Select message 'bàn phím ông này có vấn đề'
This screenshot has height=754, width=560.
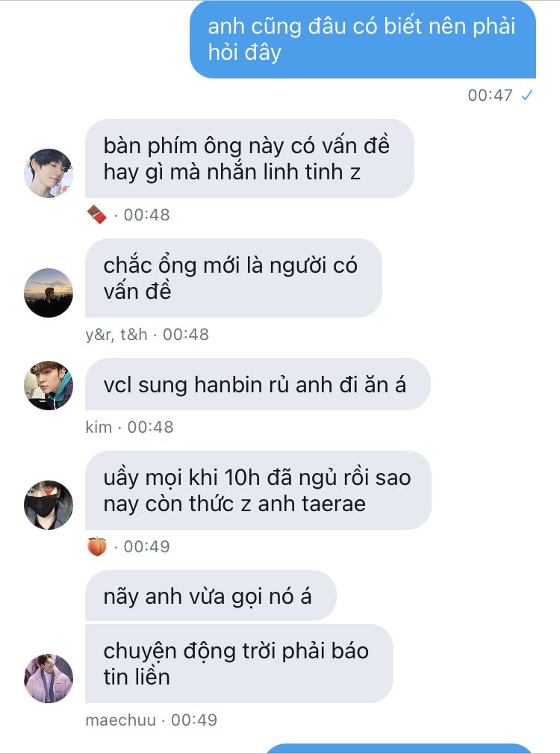(249, 158)
